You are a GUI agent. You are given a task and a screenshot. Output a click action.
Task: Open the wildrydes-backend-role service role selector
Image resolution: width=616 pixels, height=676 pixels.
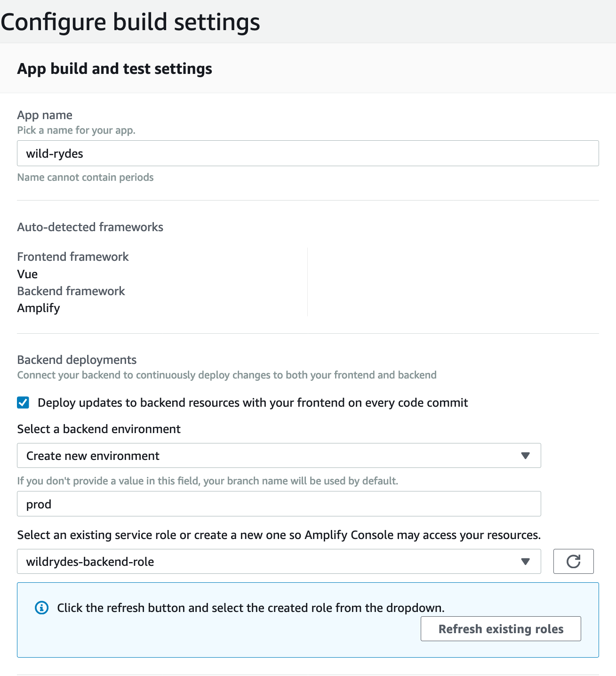(279, 561)
